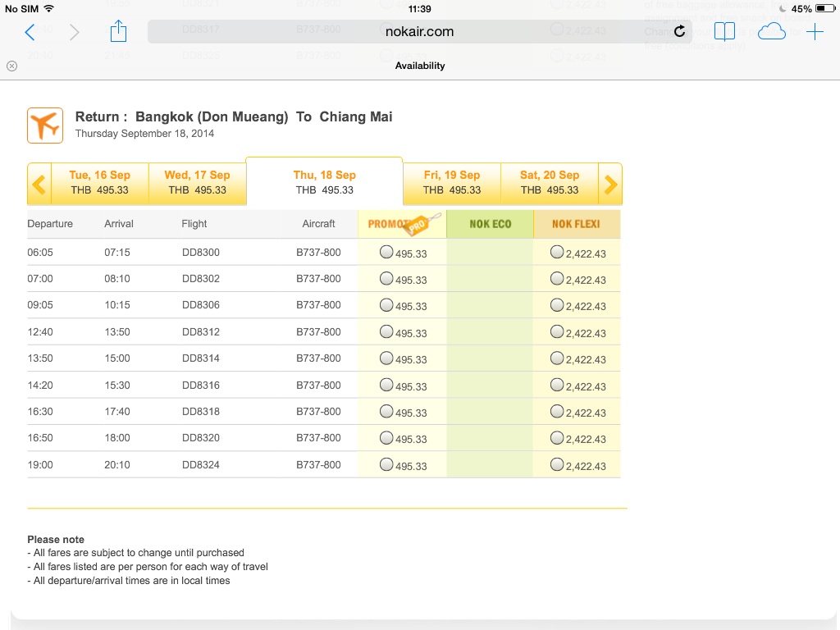Switch to the Wed, 17 Sep date tab

click(x=197, y=183)
